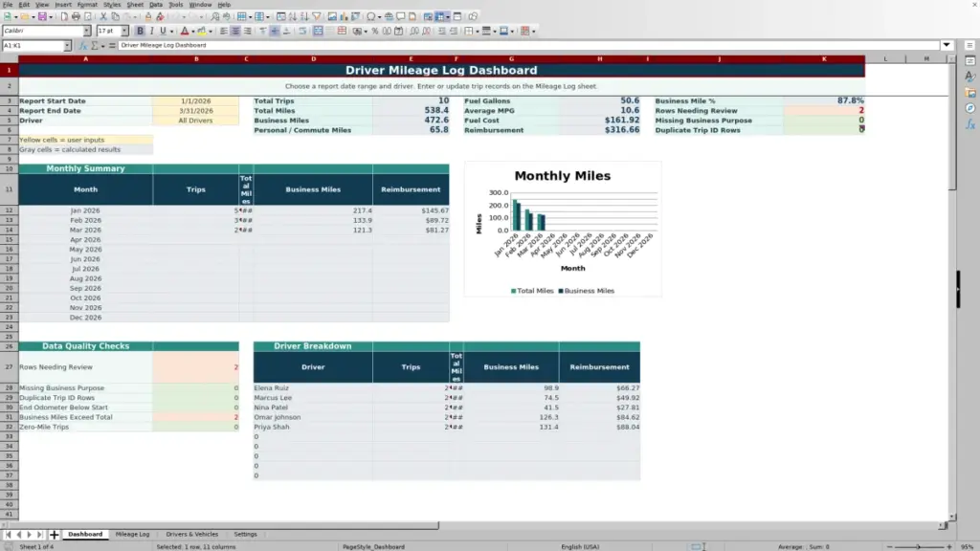Screen dimensions: 980x551
Task: Open the Font Color dropdown arrow
Action: 193,31
